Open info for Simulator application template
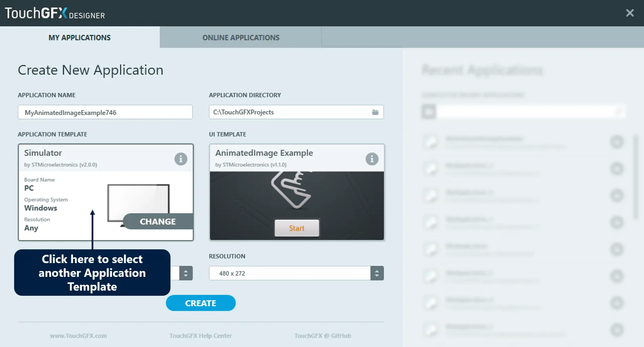 click(181, 159)
